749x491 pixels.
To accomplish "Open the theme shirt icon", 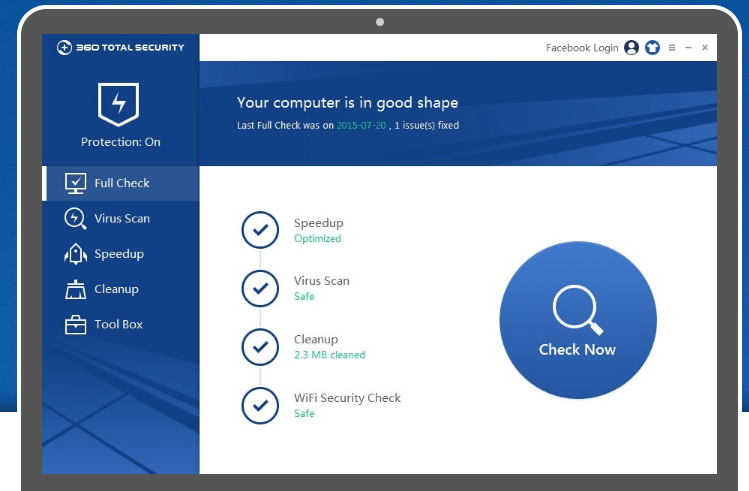I will (653, 47).
